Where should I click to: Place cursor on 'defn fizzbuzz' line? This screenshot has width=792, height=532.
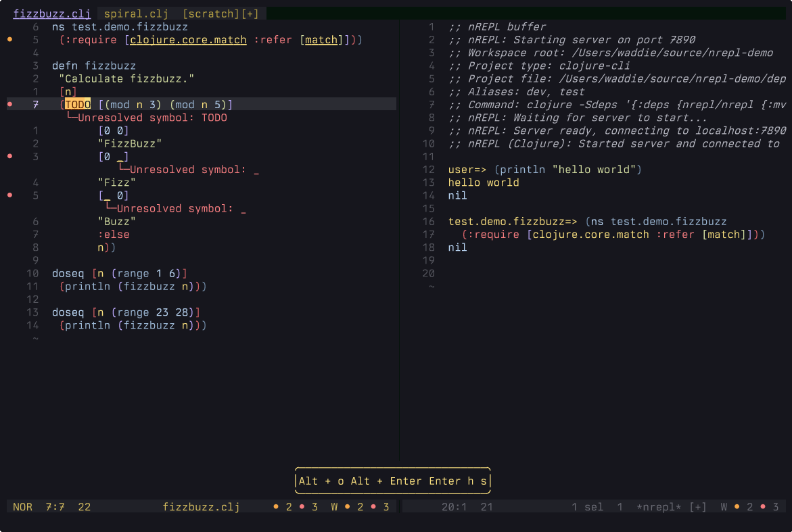94,66
